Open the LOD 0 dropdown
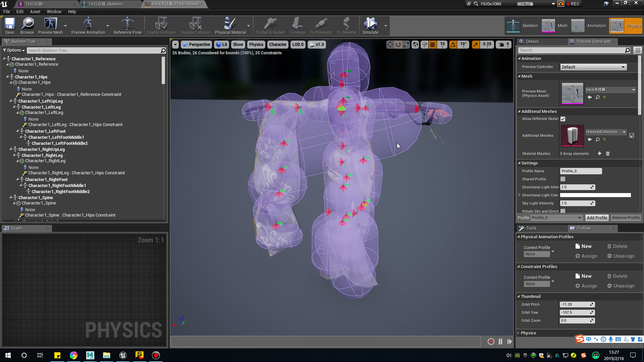 pyautogui.click(x=298, y=45)
